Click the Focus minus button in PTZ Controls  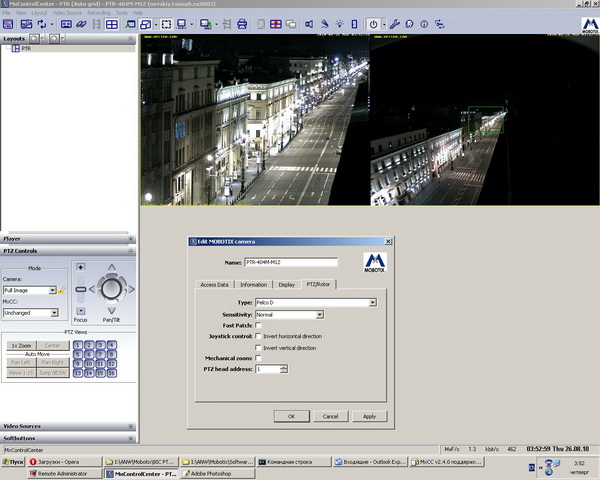pyautogui.click(x=80, y=311)
